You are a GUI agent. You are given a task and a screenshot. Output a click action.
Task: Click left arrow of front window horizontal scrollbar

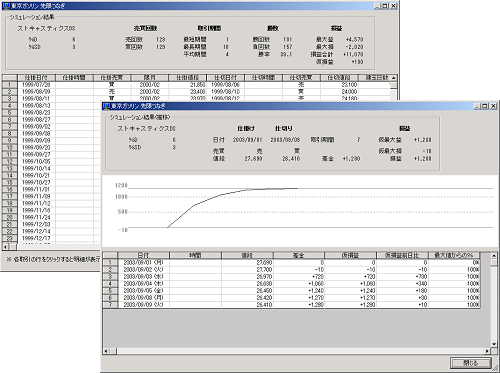click(106, 351)
